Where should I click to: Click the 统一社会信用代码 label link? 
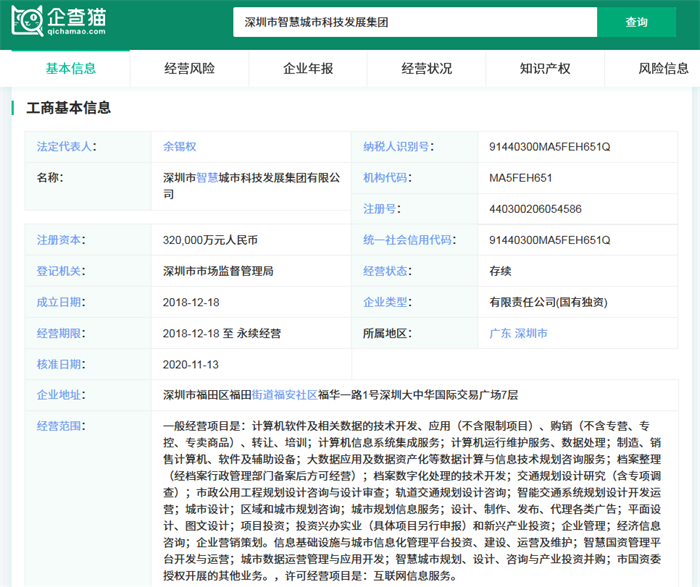(x=407, y=240)
